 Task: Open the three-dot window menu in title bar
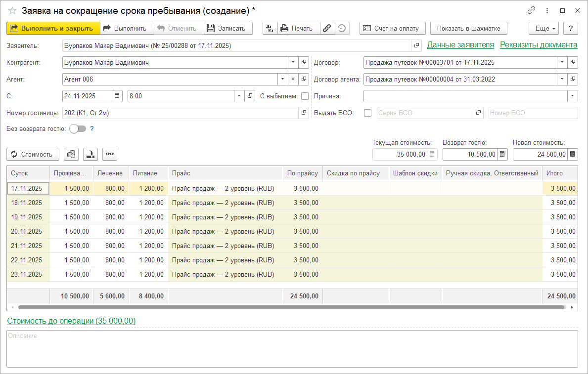(547, 10)
